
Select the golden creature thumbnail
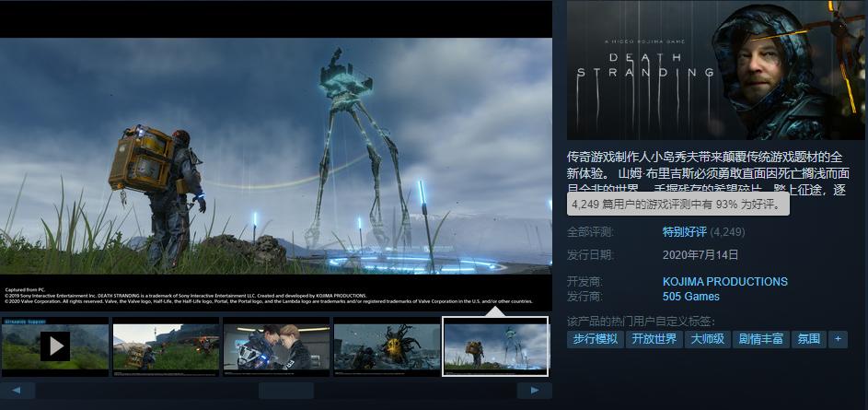click(x=387, y=346)
